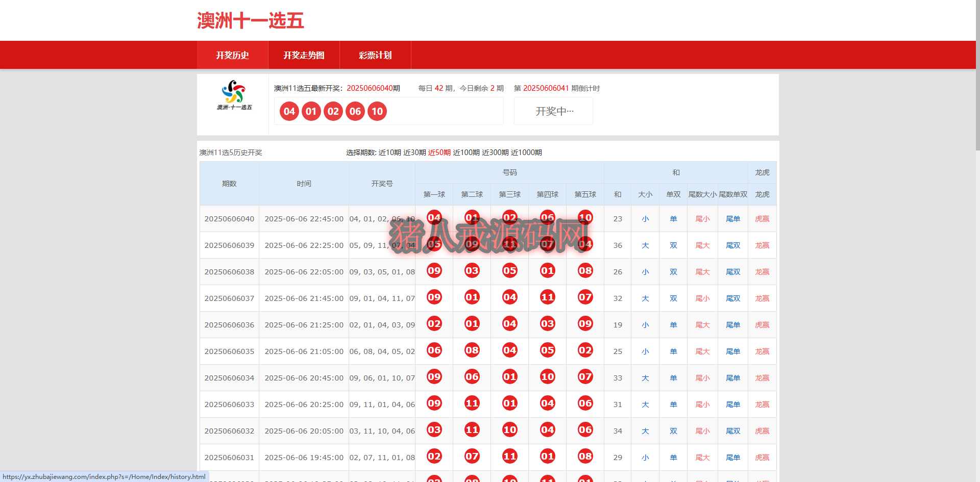
Task: Click second ball 11 in row 20250606033
Action: (472, 403)
